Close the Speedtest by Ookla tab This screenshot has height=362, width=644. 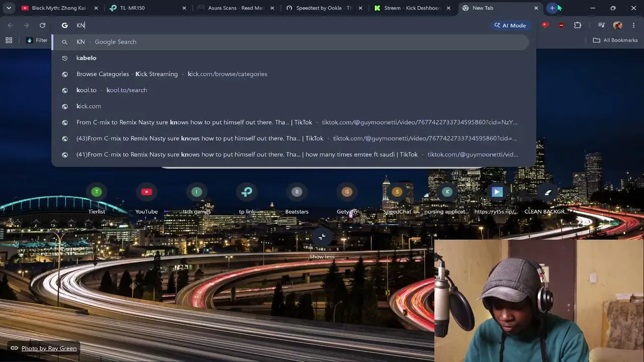point(360,8)
